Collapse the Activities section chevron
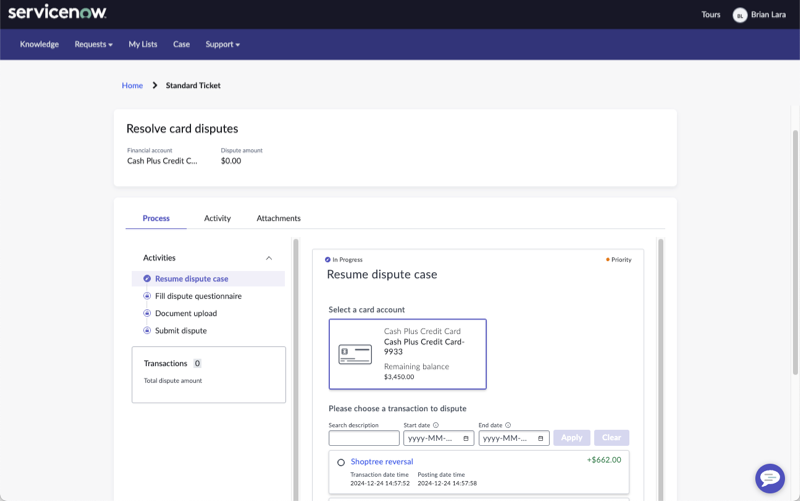This screenshot has width=800, height=501. tap(269, 258)
